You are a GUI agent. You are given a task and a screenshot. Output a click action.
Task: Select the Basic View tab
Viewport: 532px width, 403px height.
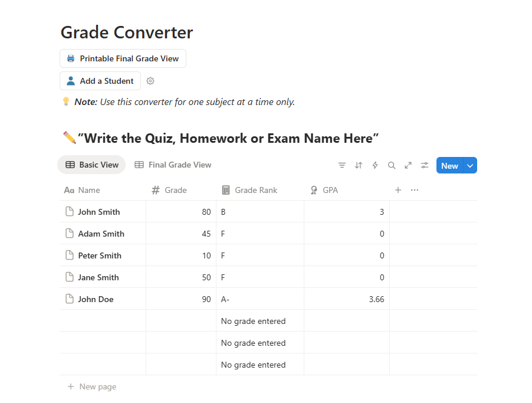[x=92, y=165]
